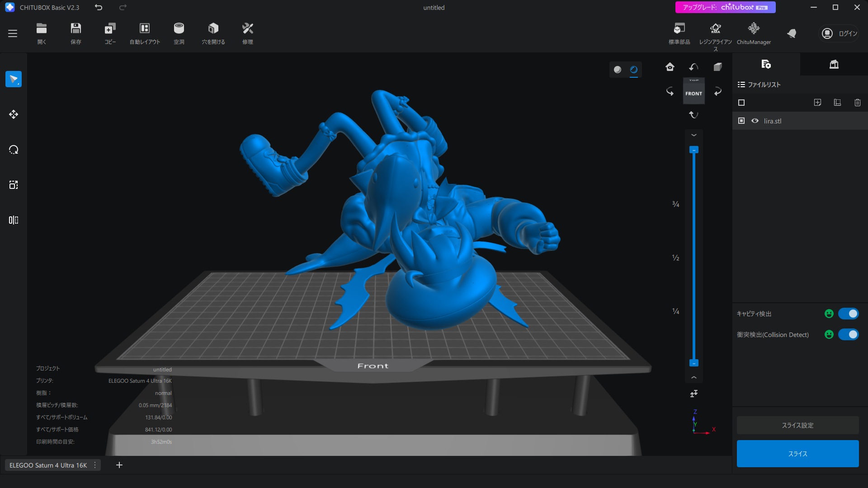Toggle 衝突検出 Collision Detect switch
Viewport: 868px width, 488px height.
point(849,334)
